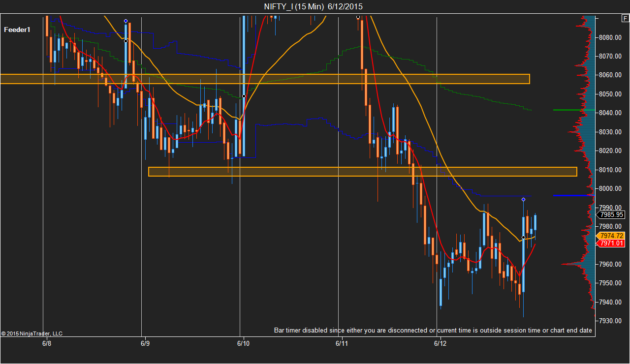630x364 pixels.
Task: Click the 8020.00 price axis label
Action: (610, 151)
